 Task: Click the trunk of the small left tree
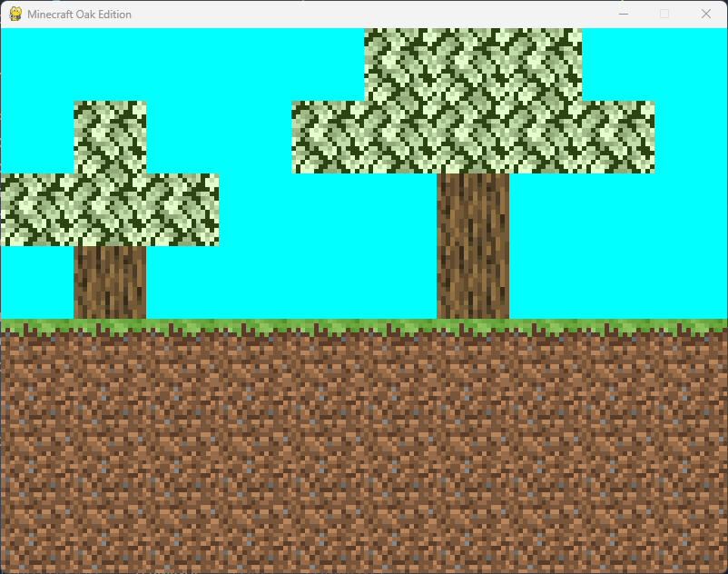pos(110,282)
